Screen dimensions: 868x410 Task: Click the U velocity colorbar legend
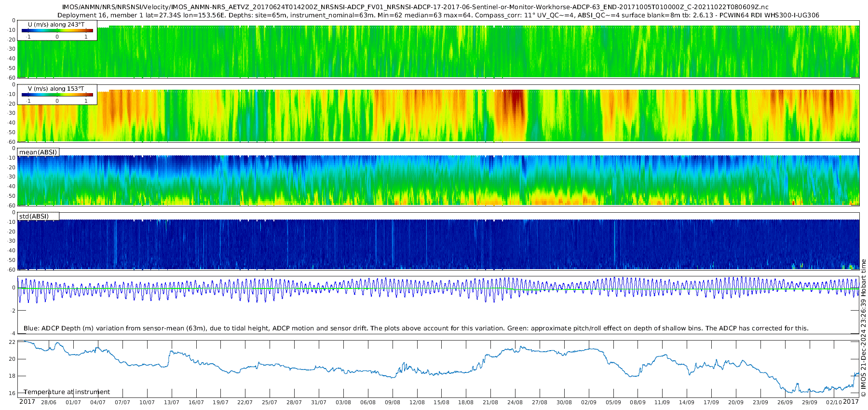click(x=57, y=30)
